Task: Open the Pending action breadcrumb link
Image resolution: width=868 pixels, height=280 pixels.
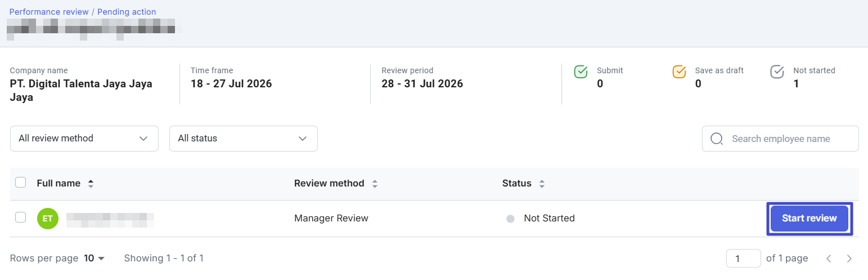Action: pos(127,12)
